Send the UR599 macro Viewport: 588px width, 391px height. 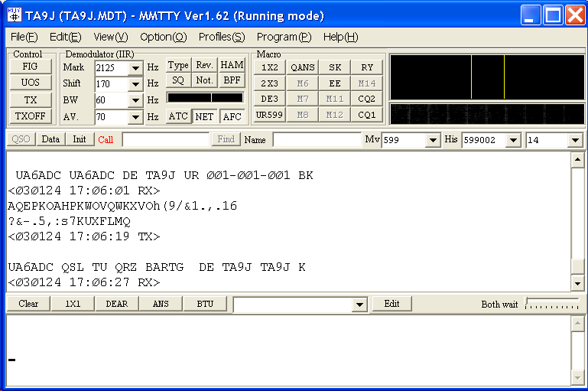270,115
